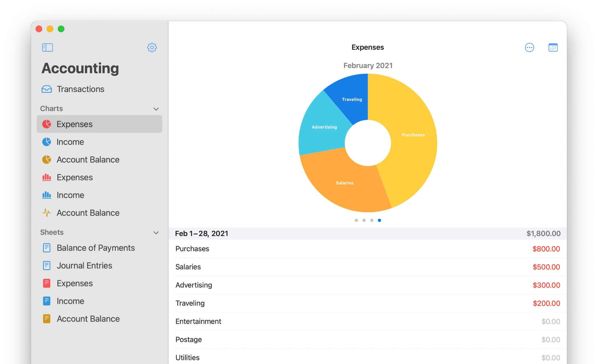Image resolution: width=598 pixels, height=364 pixels.
Task: Open Balance of Payments sheet
Action: tap(95, 248)
